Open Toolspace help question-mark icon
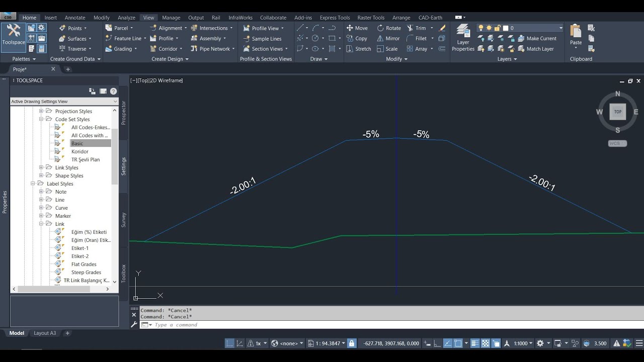The height and width of the screenshot is (362, 644). coord(113,91)
